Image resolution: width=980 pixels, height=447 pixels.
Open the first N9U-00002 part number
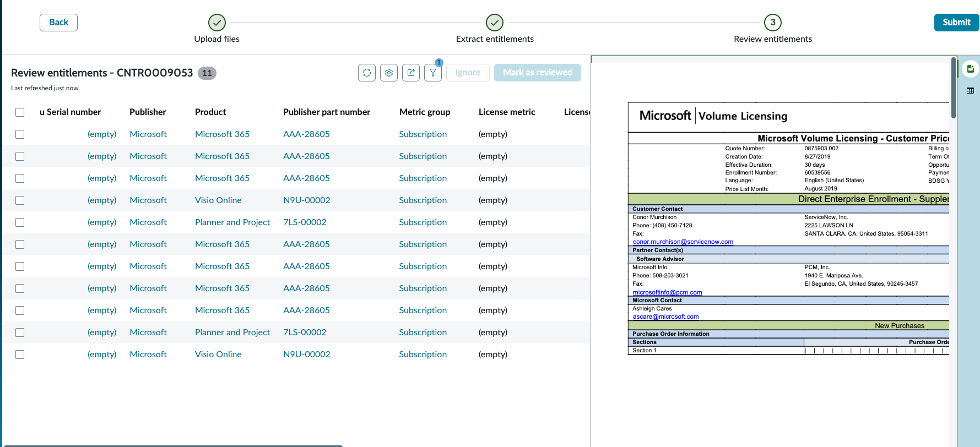[307, 200]
